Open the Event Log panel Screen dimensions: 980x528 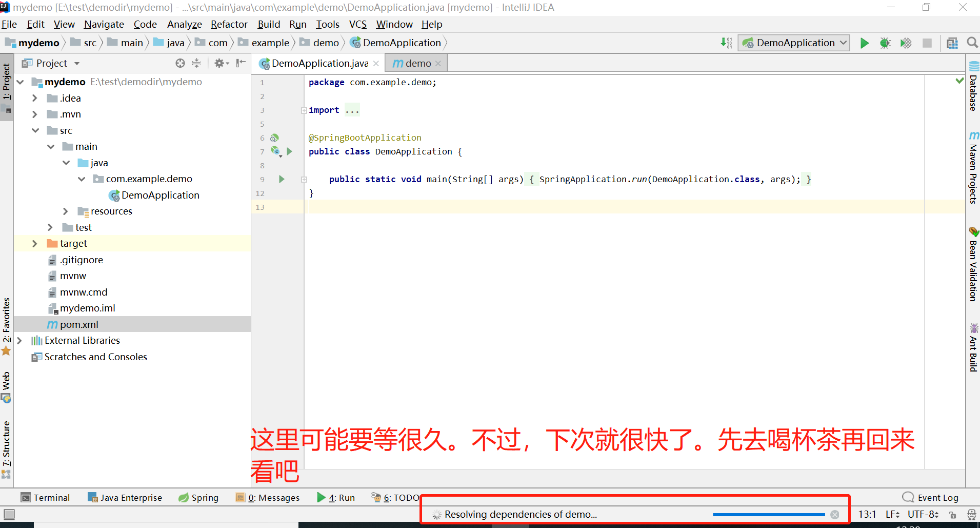pos(930,497)
